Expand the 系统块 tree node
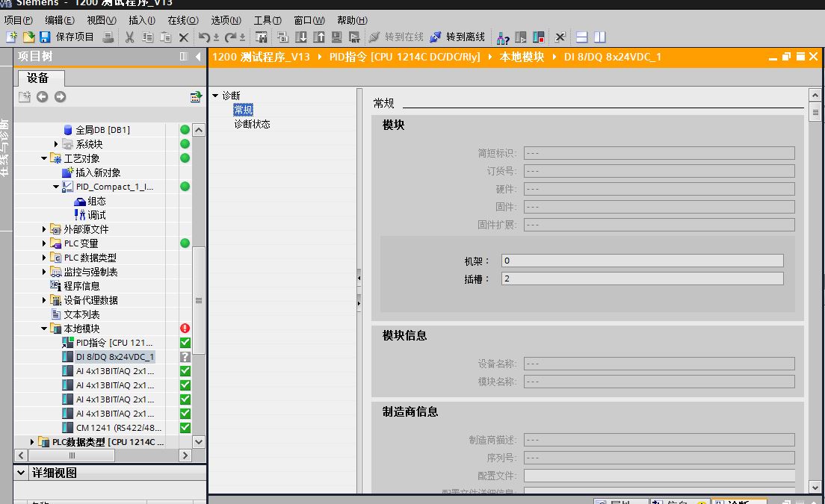The image size is (825, 504). 56,144
